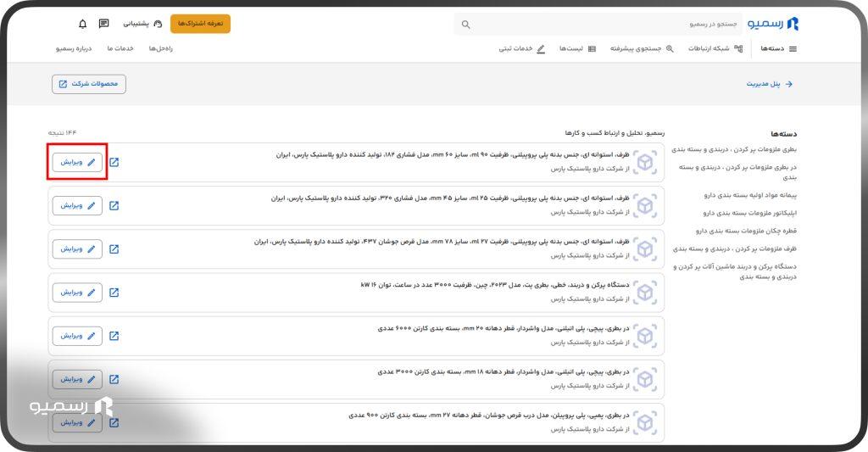Open external link icon for 18 mm cap row
This screenshot has height=452, width=868.
click(114, 379)
